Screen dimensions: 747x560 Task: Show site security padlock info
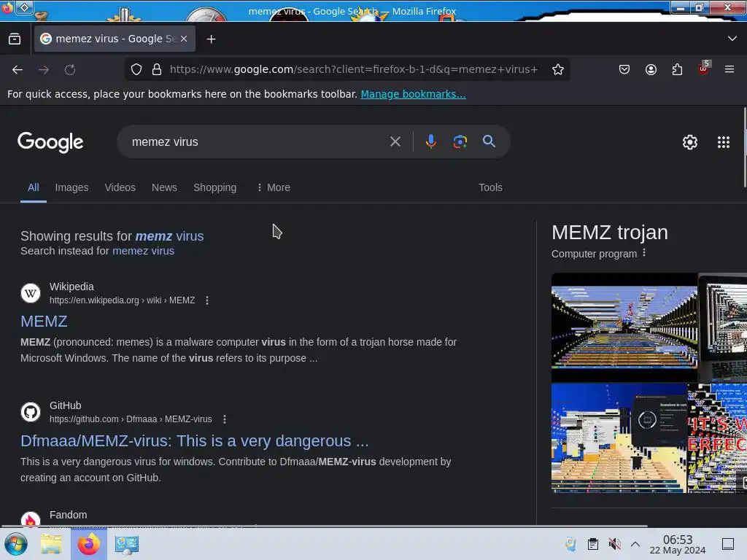coord(157,69)
